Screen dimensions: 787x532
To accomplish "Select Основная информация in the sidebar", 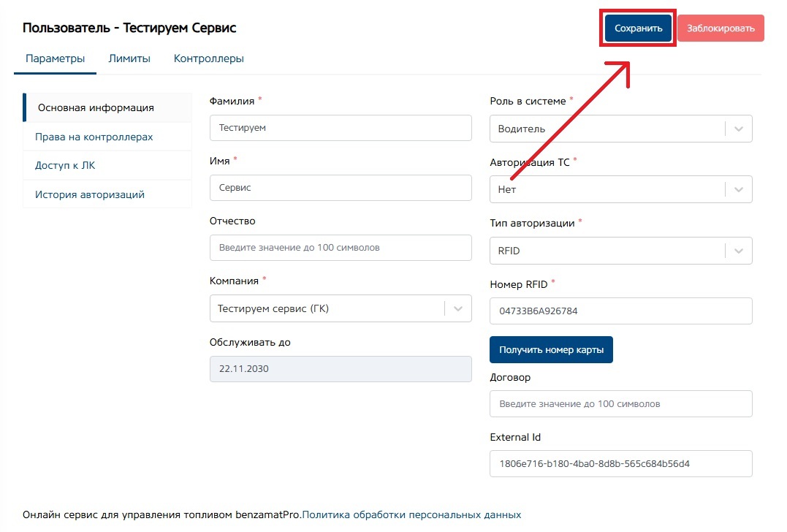I will [96, 107].
